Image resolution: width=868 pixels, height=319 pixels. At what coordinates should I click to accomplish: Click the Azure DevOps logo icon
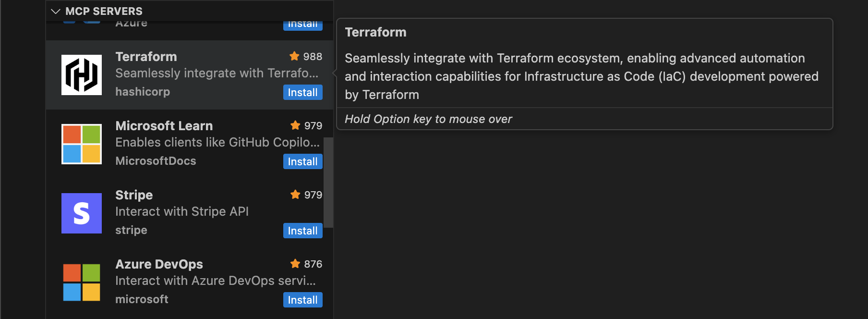pos(82,282)
